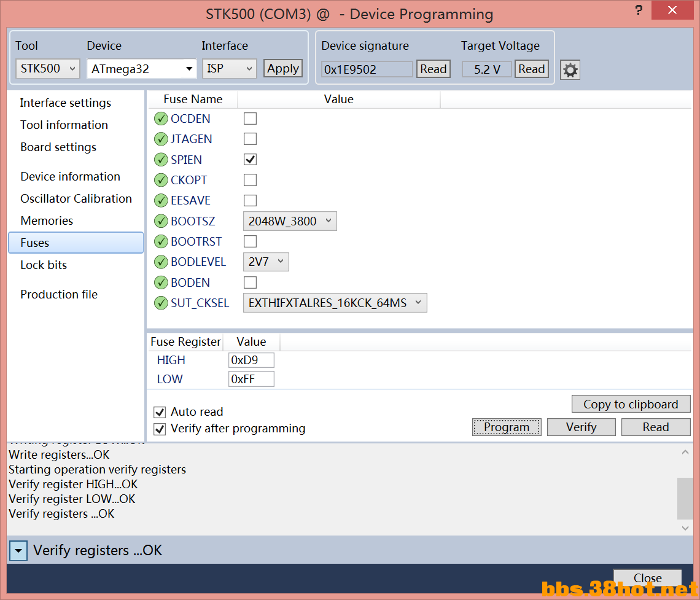
Task: Click the JTAGEN fuse status check icon
Action: 161,139
